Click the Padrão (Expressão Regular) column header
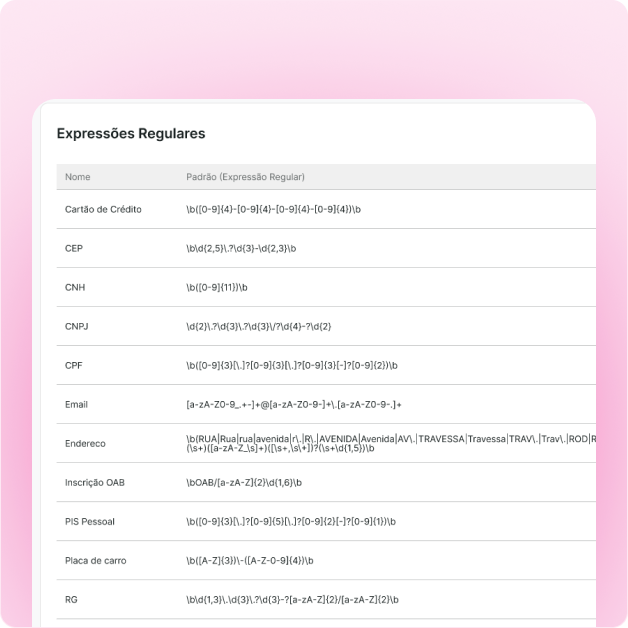 pos(245,177)
